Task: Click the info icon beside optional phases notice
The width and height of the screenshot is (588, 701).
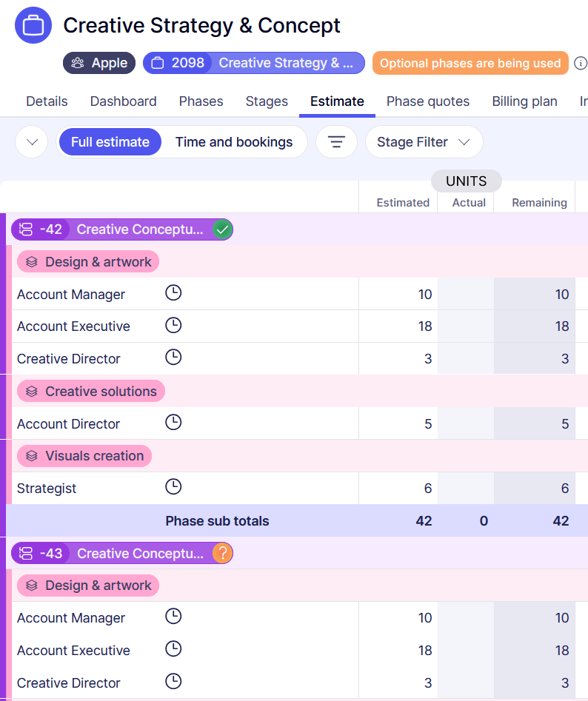Action: [x=581, y=63]
